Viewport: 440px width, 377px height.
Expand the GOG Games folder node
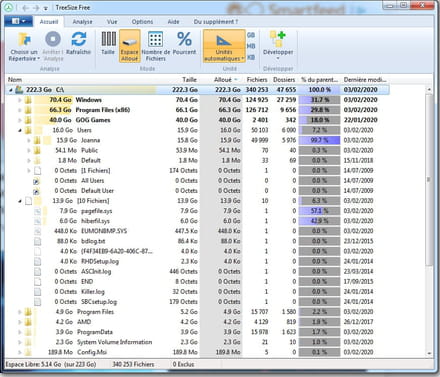20,120
